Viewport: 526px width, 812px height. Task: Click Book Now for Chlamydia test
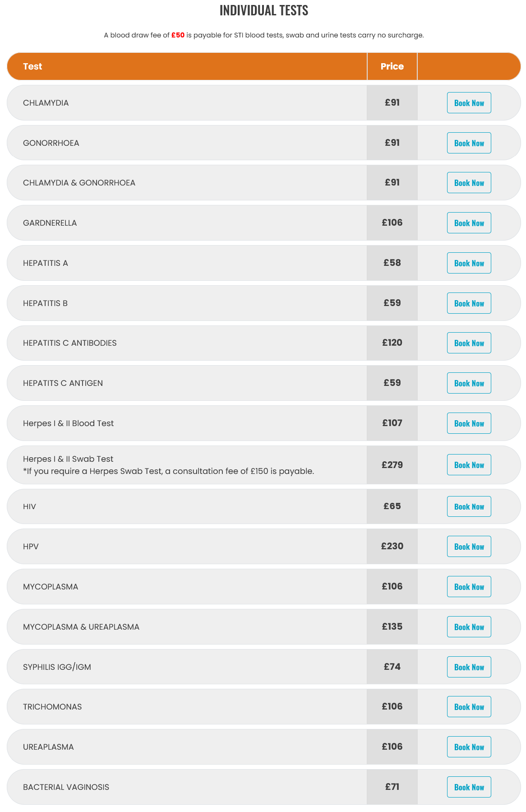coord(469,103)
